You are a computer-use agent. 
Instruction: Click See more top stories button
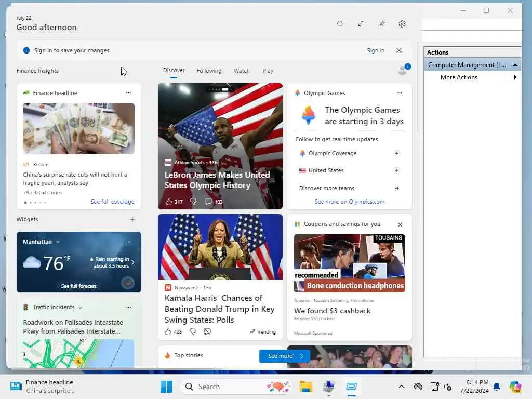(285, 356)
